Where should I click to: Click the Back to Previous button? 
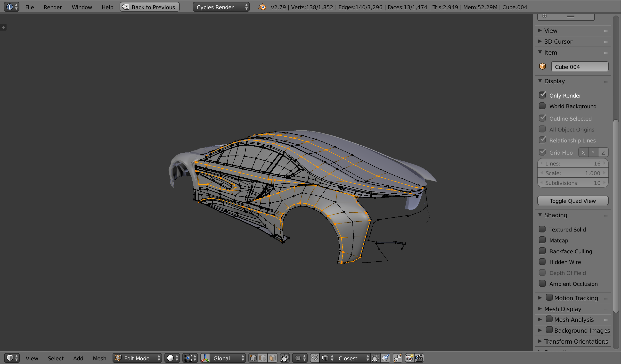pos(150,7)
